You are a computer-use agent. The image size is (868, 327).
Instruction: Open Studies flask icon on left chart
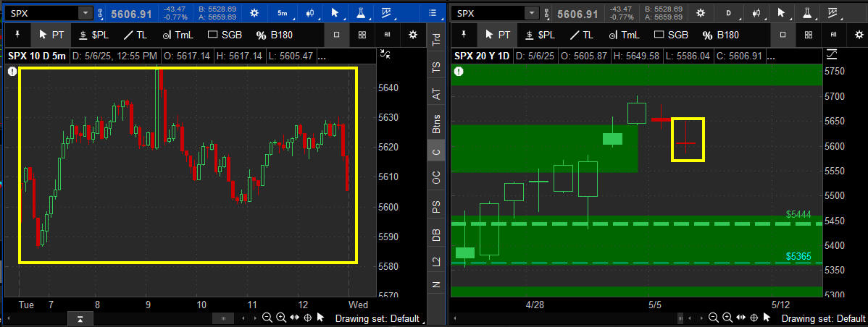pos(360,13)
